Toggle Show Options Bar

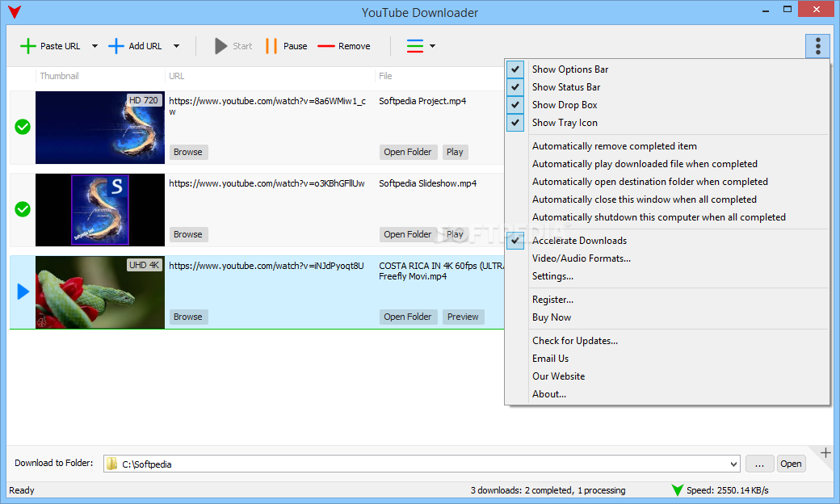[x=667, y=69]
